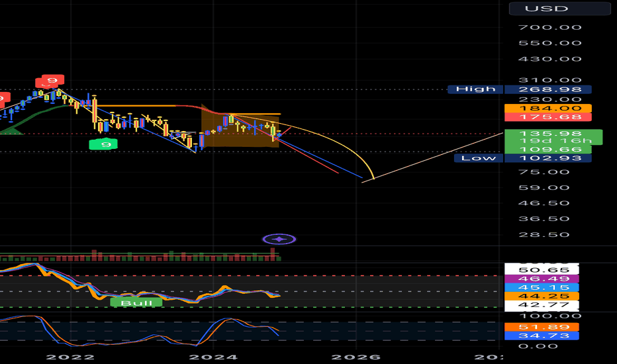Select the pale rising trend line
The image size is (617, 364).
[x=433, y=158]
